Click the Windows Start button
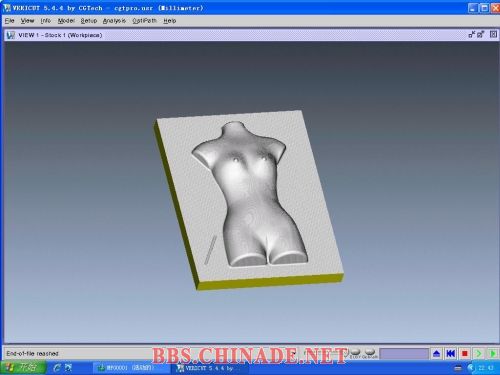The height and width of the screenshot is (375, 500). coord(24,368)
